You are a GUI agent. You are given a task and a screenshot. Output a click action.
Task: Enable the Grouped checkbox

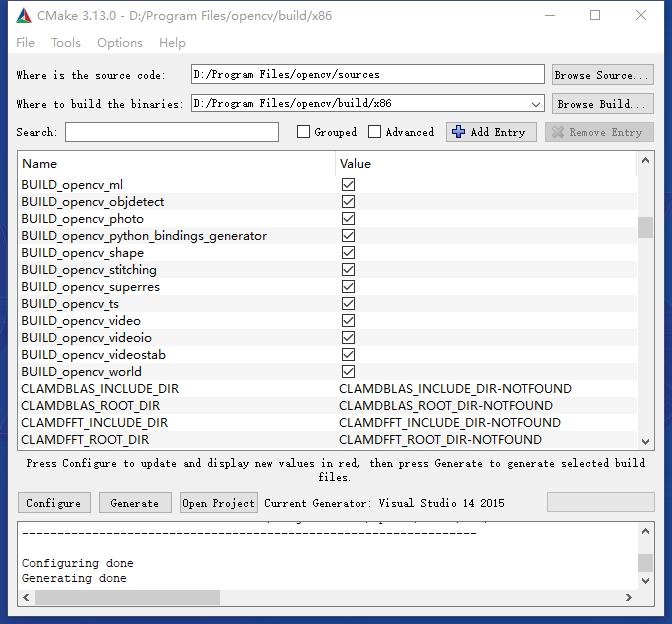[303, 132]
